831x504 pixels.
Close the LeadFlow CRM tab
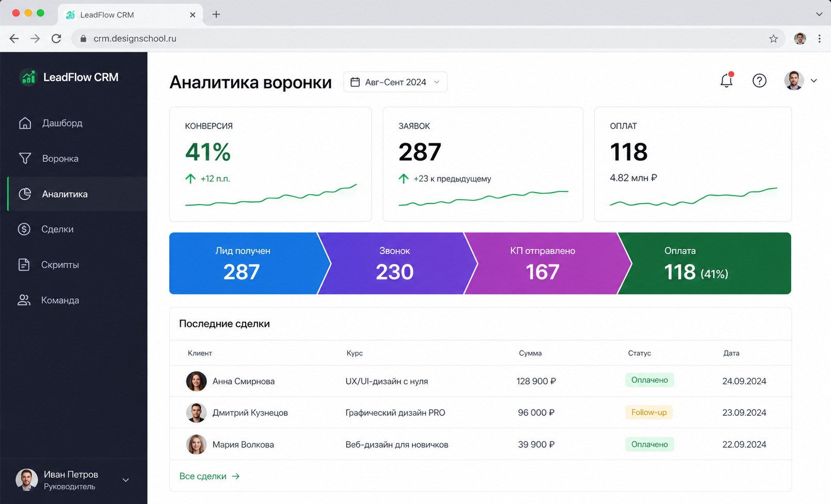click(x=193, y=15)
